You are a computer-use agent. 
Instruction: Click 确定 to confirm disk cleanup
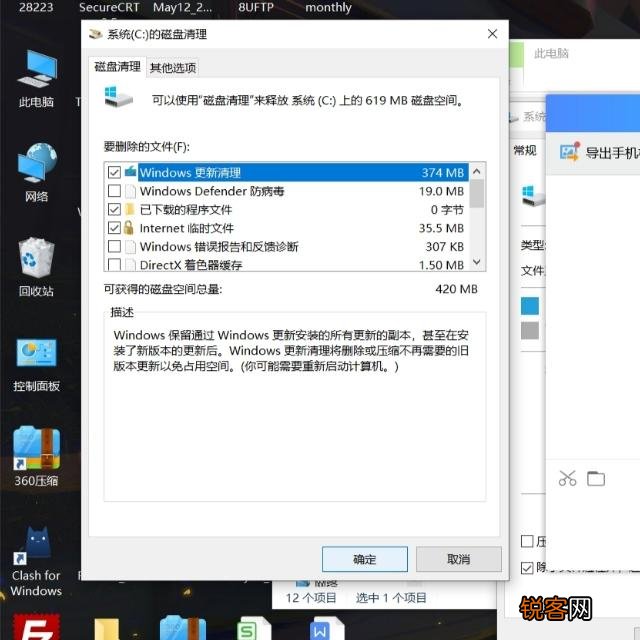(x=364, y=559)
